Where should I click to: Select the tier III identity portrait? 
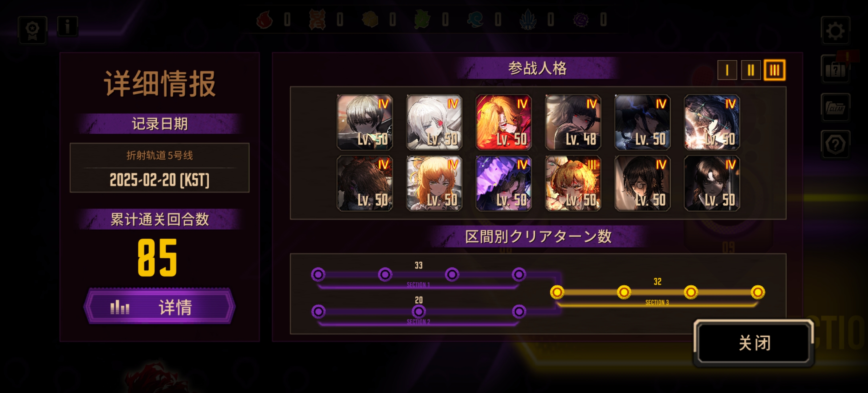[x=573, y=183]
